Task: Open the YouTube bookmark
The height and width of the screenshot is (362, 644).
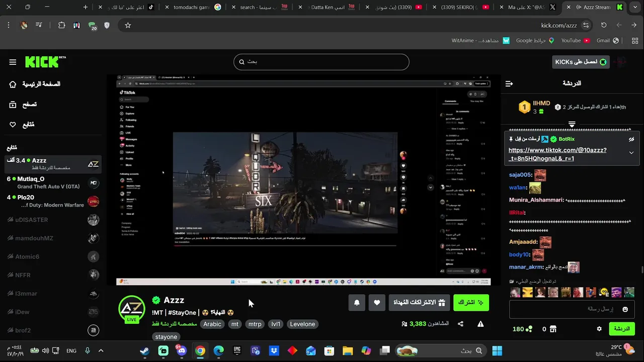Action: [575, 40]
